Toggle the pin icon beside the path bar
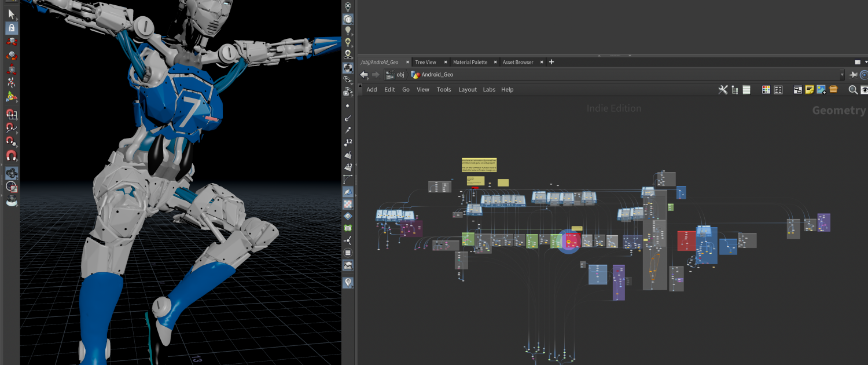The height and width of the screenshot is (365, 868). [x=853, y=75]
